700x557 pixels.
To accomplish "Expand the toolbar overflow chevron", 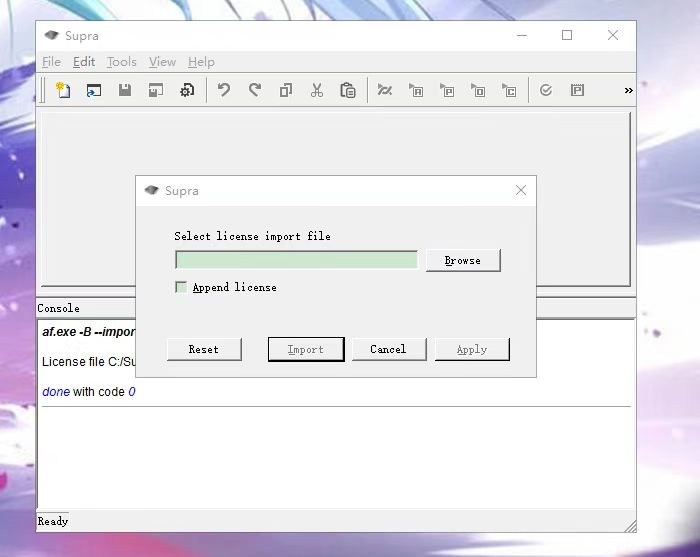I will [x=629, y=91].
